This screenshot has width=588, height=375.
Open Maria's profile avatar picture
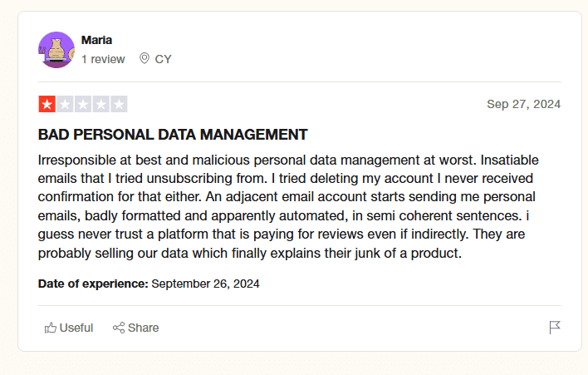point(56,50)
